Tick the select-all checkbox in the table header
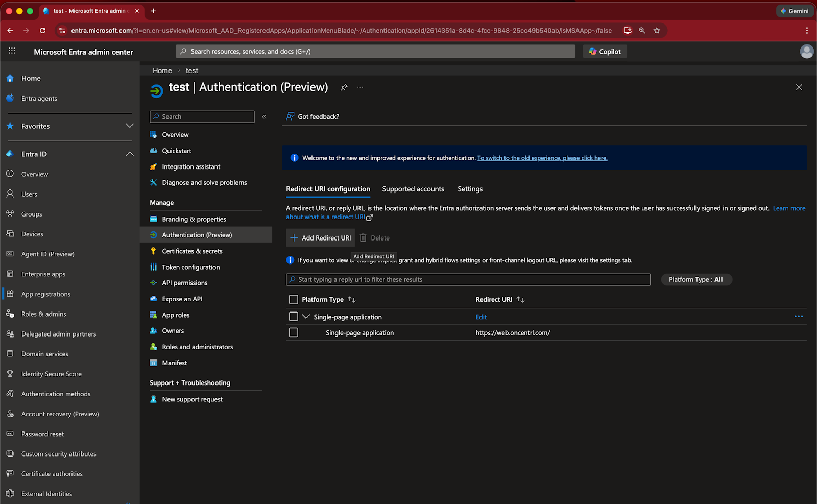817x504 pixels. [294, 300]
